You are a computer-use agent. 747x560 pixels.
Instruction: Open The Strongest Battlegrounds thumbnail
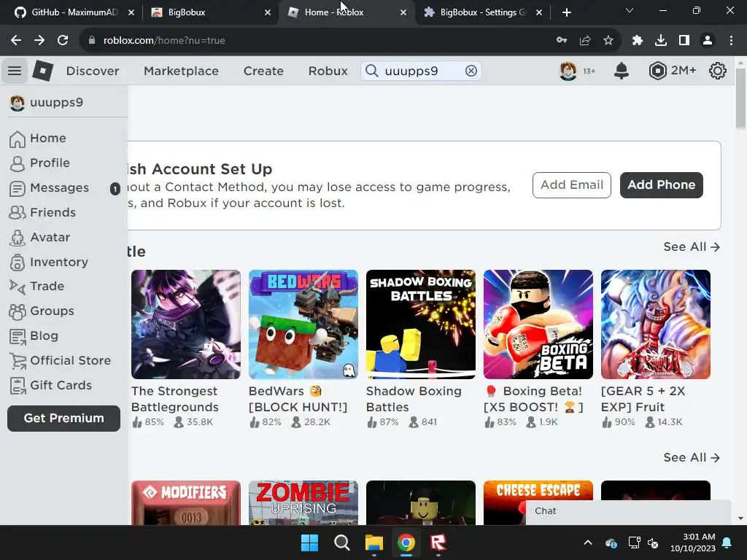(186, 324)
